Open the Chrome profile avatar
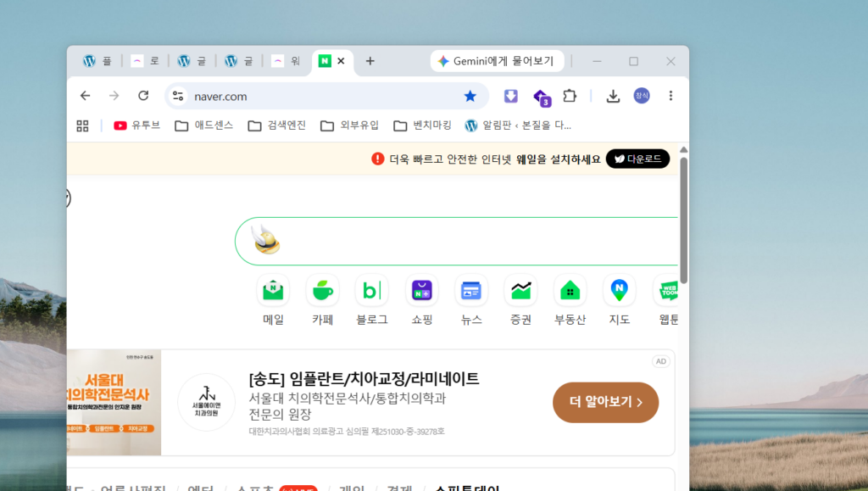 tap(642, 96)
